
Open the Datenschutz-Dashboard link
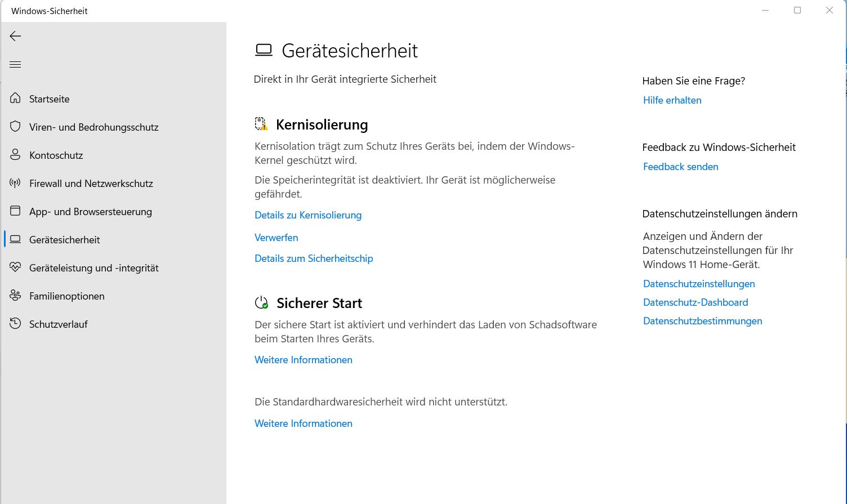pos(696,302)
